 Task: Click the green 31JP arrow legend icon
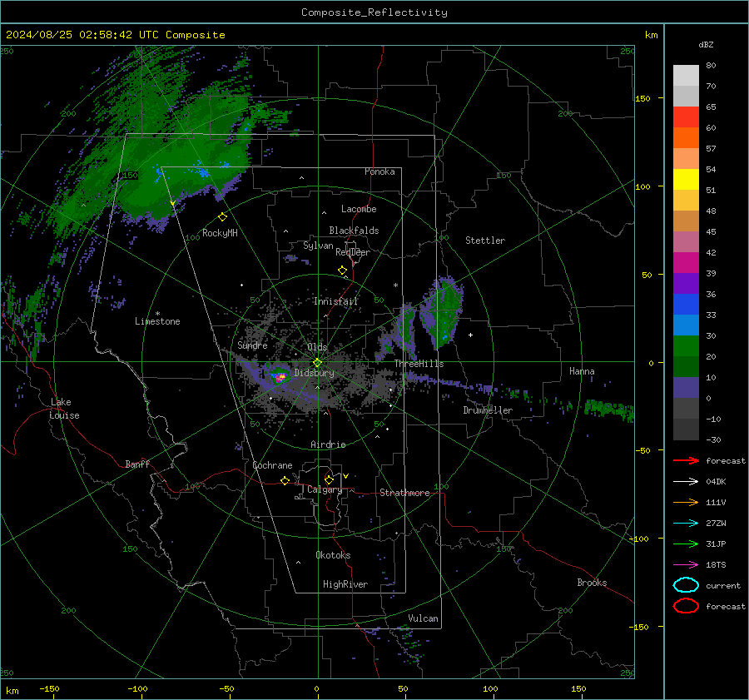click(x=686, y=544)
